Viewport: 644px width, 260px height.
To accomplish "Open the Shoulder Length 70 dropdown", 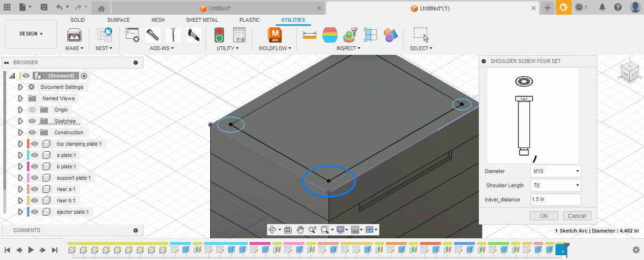I will tap(556, 185).
